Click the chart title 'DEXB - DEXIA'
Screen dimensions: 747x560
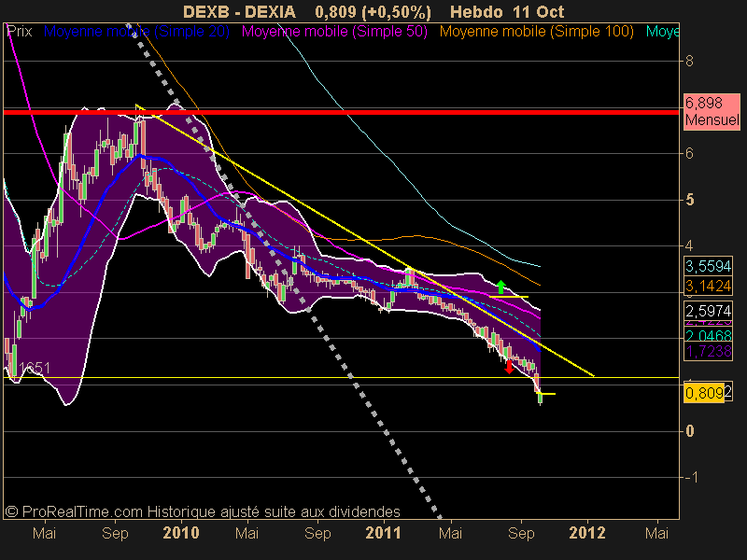pos(239,11)
